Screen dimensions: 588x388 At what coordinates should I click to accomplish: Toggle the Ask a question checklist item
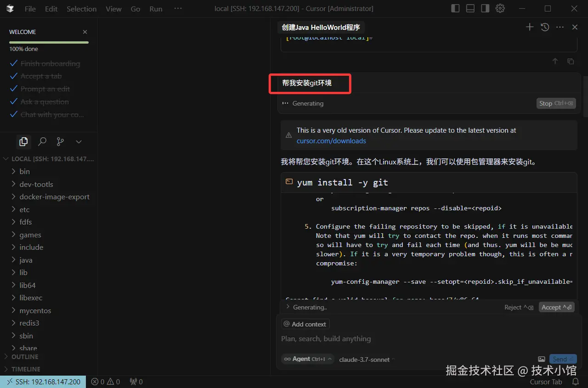(x=40, y=102)
